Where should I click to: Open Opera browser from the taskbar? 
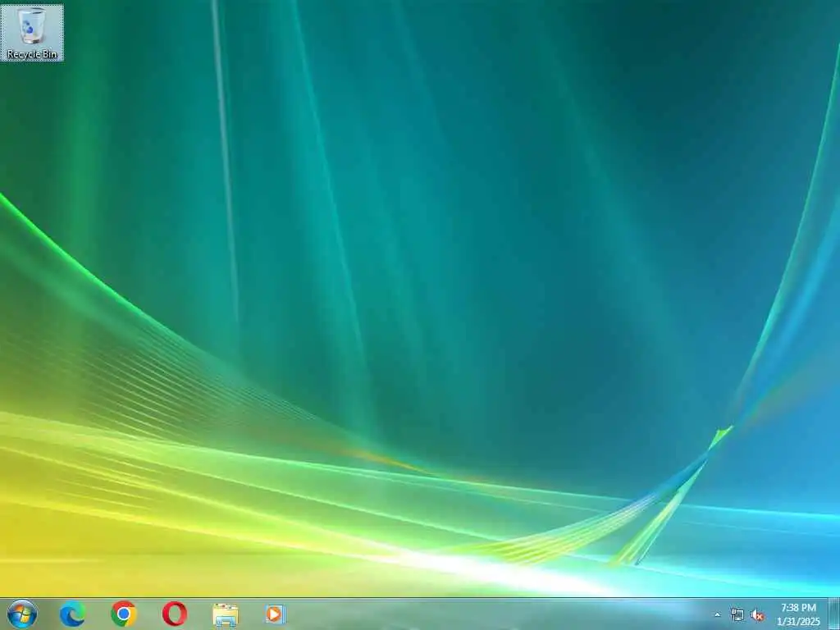(175, 614)
